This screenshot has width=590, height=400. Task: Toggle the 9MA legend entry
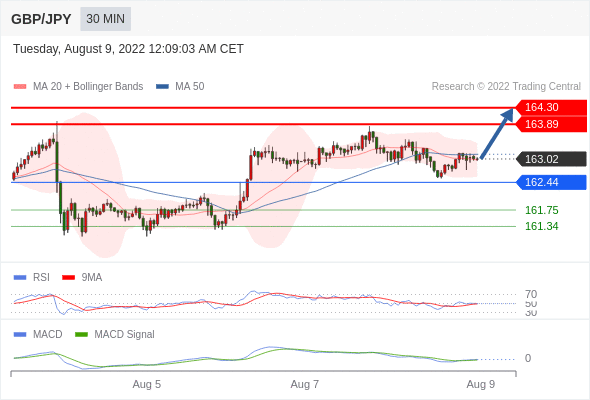(x=82, y=277)
